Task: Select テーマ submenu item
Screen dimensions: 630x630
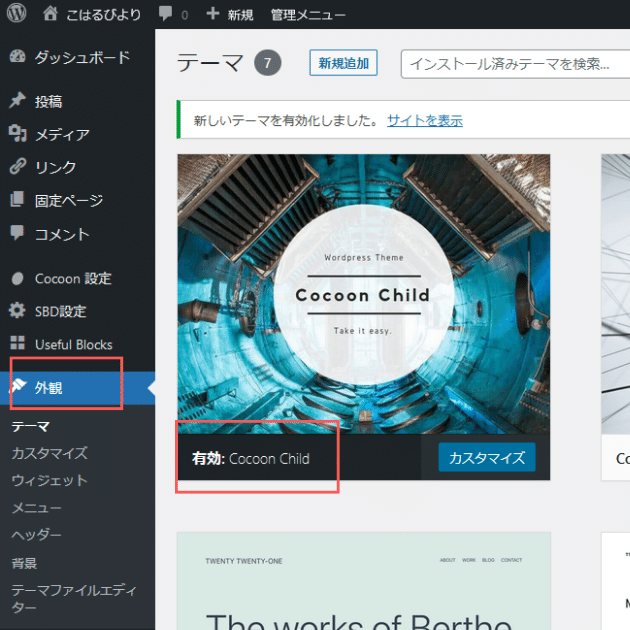Action: (x=31, y=426)
